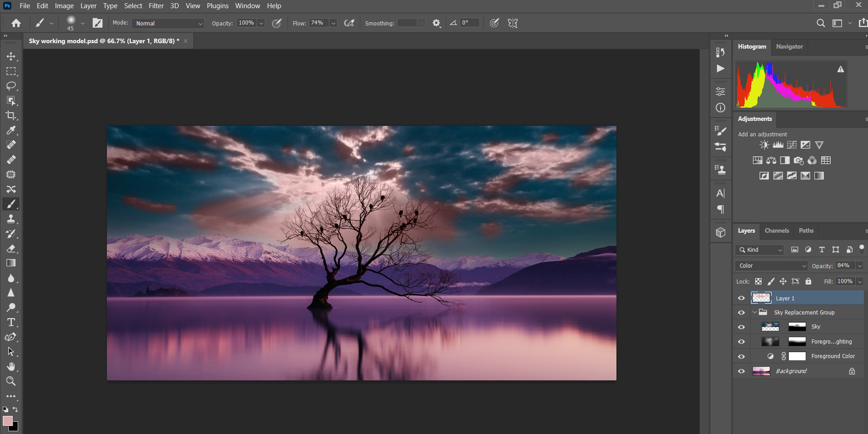Screen dimensions: 868x434
Task: Switch to the Navigator tab
Action: point(789,47)
